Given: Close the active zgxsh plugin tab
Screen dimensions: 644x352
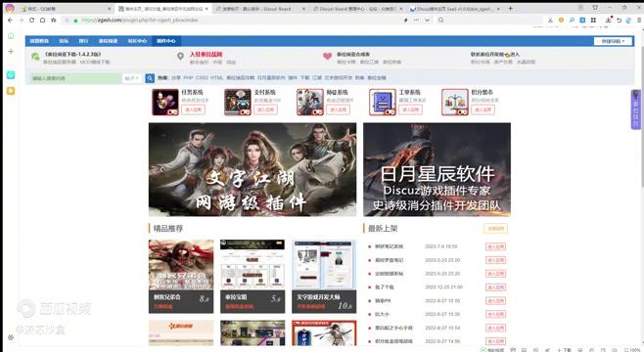Looking at the screenshot, I should click(207, 8).
